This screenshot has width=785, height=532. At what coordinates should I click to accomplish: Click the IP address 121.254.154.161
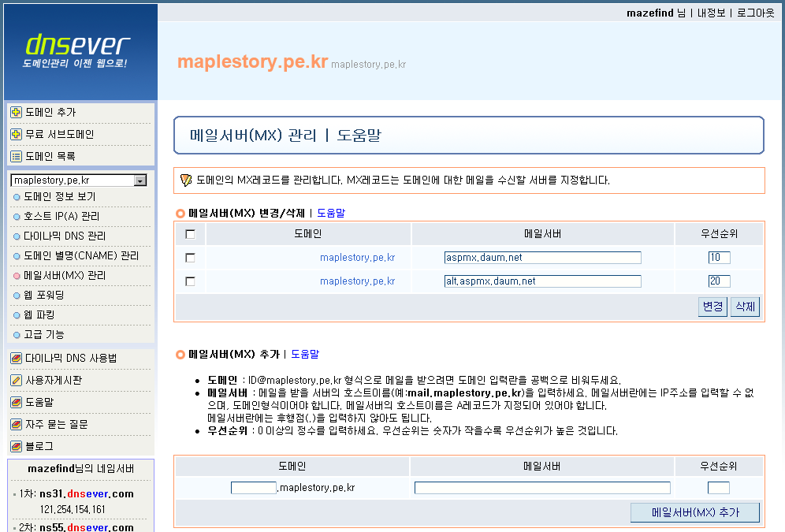(73, 509)
